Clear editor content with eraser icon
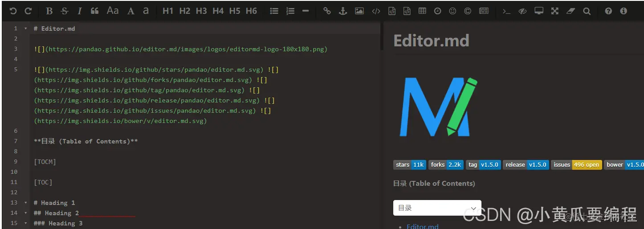644x229 pixels. 571,11
